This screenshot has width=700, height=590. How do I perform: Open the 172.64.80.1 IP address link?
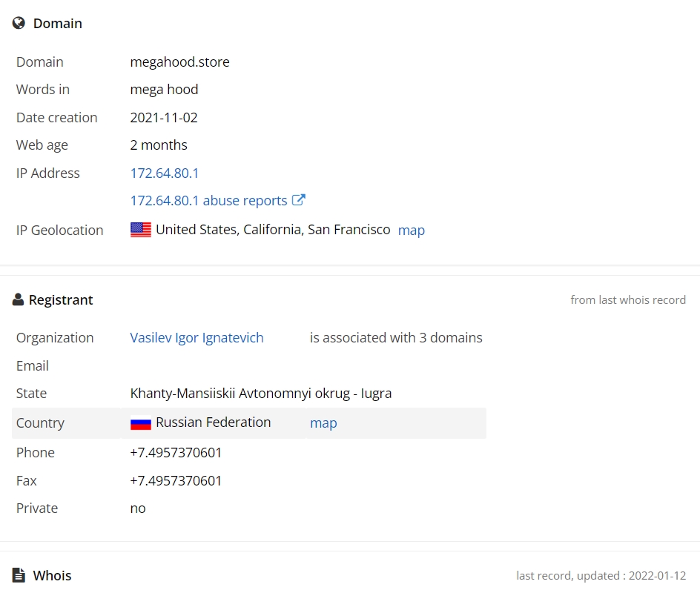click(x=165, y=173)
